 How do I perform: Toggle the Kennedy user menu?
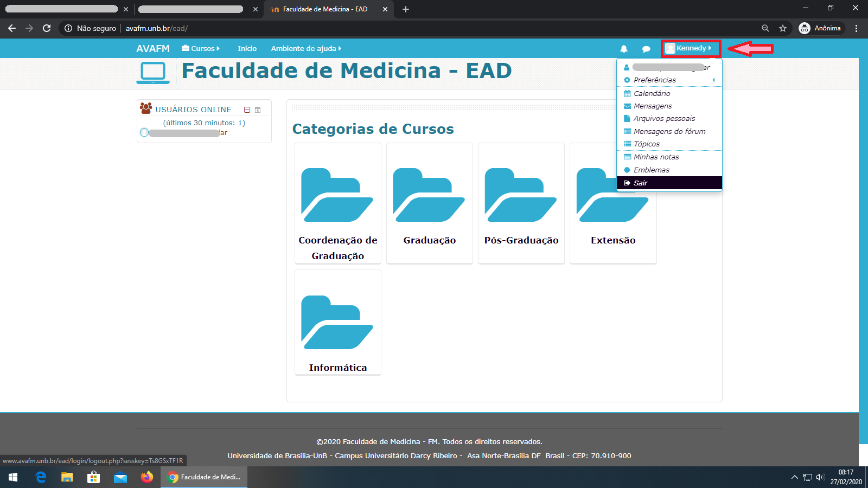[691, 48]
